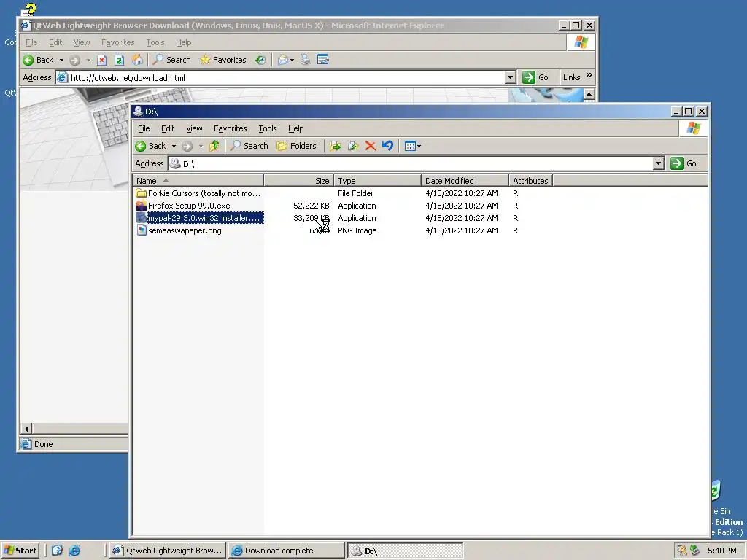Open Edit menu in Internet Explorer
Image resolution: width=747 pixels, height=560 pixels.
55,42
